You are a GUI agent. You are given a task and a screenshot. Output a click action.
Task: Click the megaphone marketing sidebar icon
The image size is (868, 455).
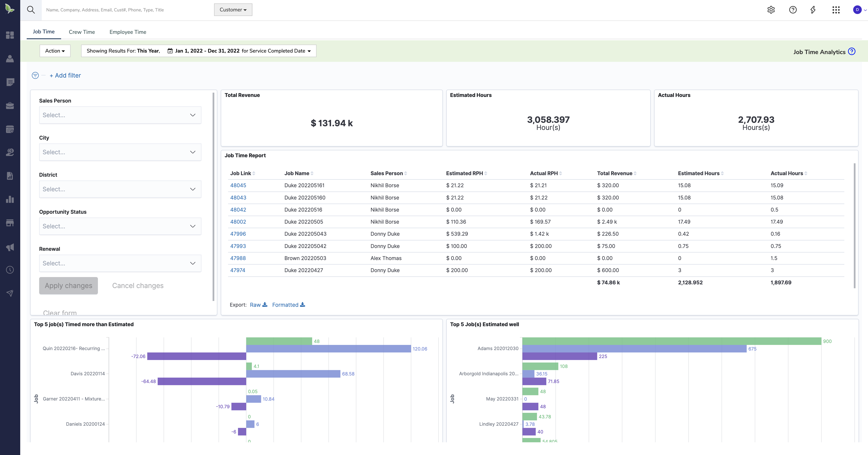tap(10, 247)
